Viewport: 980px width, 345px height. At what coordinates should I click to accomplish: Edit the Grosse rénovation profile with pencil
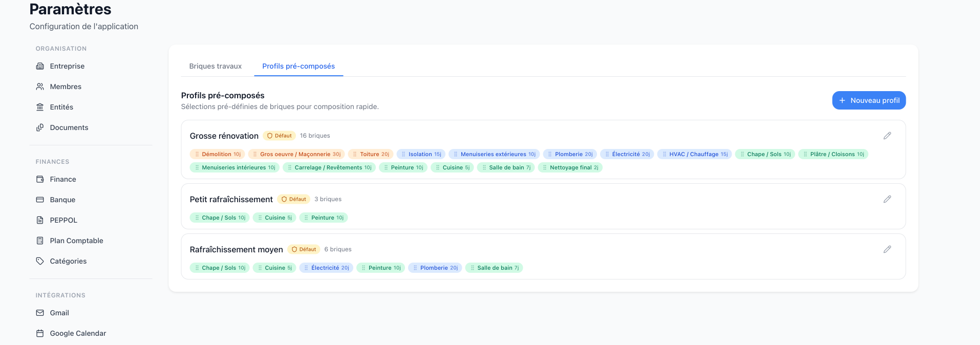pos(887,136)
